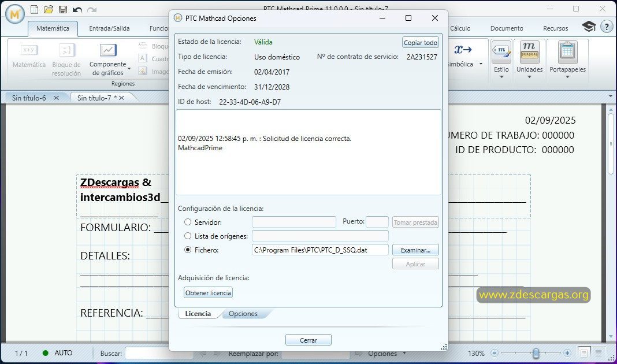Open the Portapapeles clipboard icon
Image resolution: width=617 pixels, height=364 pixels.
pos(567,52)
